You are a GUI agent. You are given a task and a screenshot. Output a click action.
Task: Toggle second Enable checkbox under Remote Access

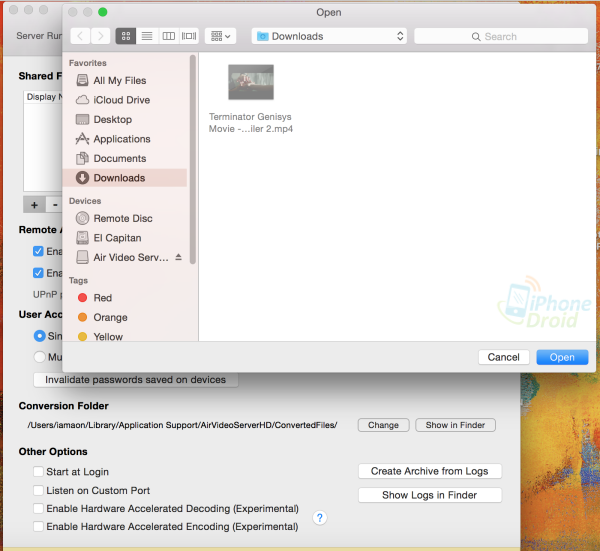38,273
